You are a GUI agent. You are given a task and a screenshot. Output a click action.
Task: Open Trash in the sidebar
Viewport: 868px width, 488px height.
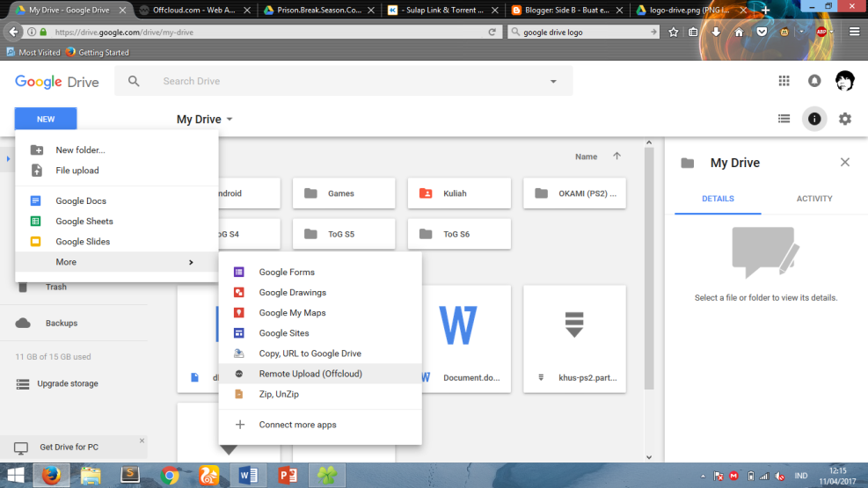point(56,288)
